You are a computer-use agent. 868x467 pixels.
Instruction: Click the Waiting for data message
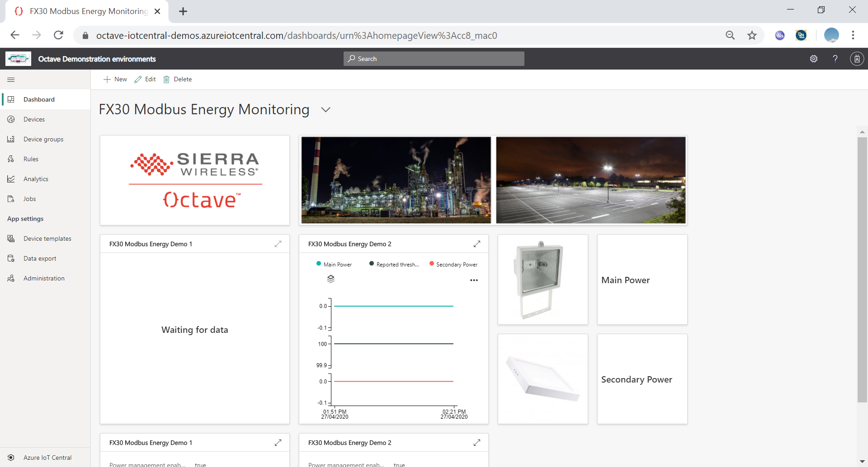195,330
